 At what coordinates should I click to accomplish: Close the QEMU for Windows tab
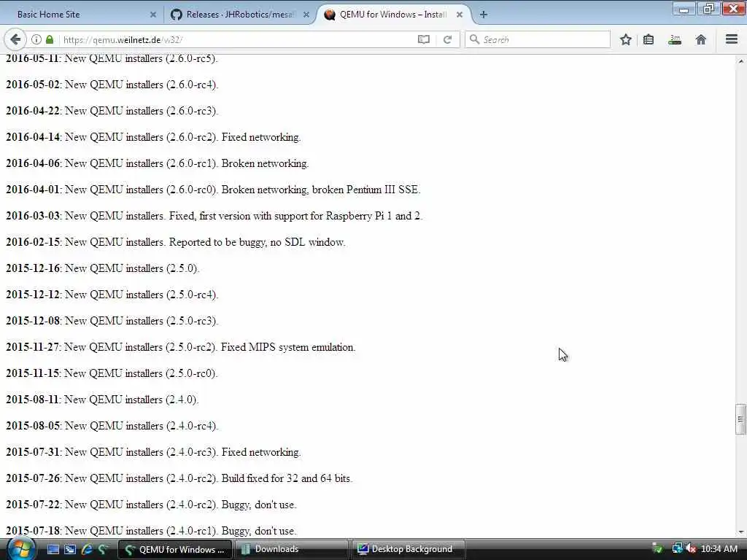click(x=460, y=15)
